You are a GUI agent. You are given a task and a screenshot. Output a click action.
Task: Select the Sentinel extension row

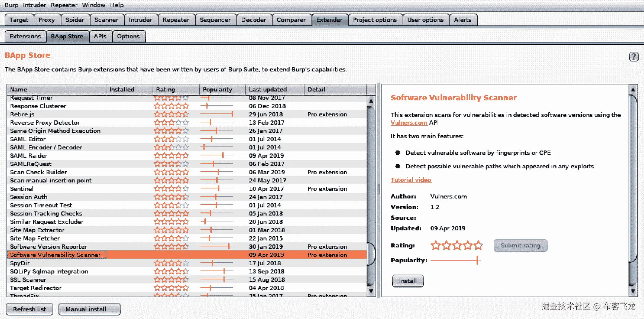coord(187,189)
